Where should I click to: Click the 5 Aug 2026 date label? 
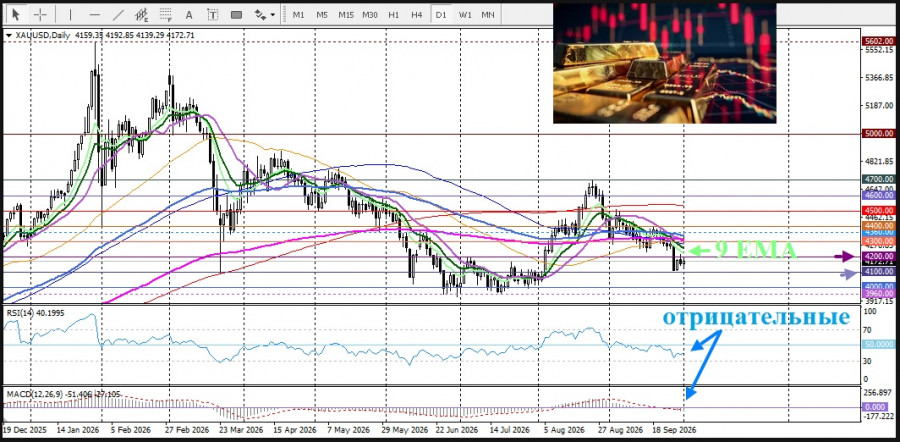(x=565, y=429)
